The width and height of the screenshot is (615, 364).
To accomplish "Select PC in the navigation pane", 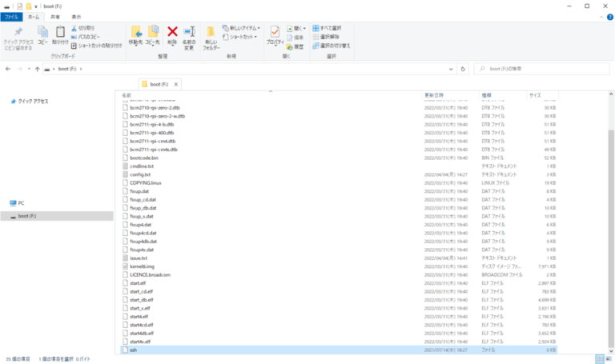I will tap(22, 203).
